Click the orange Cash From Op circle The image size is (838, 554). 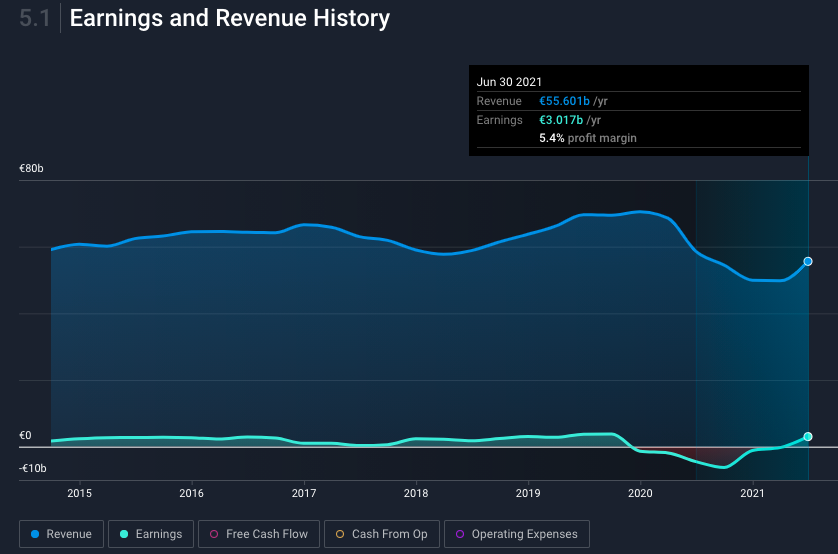[x=340, y=534]
